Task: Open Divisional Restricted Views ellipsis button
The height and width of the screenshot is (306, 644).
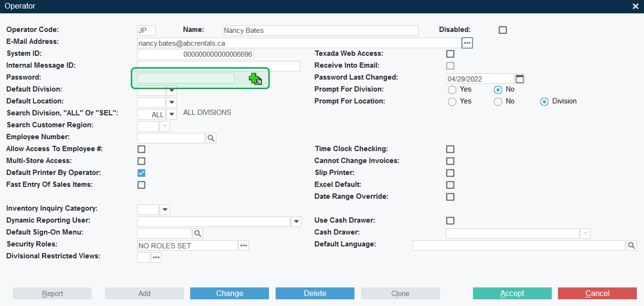Action: click(x=156, y=257)
